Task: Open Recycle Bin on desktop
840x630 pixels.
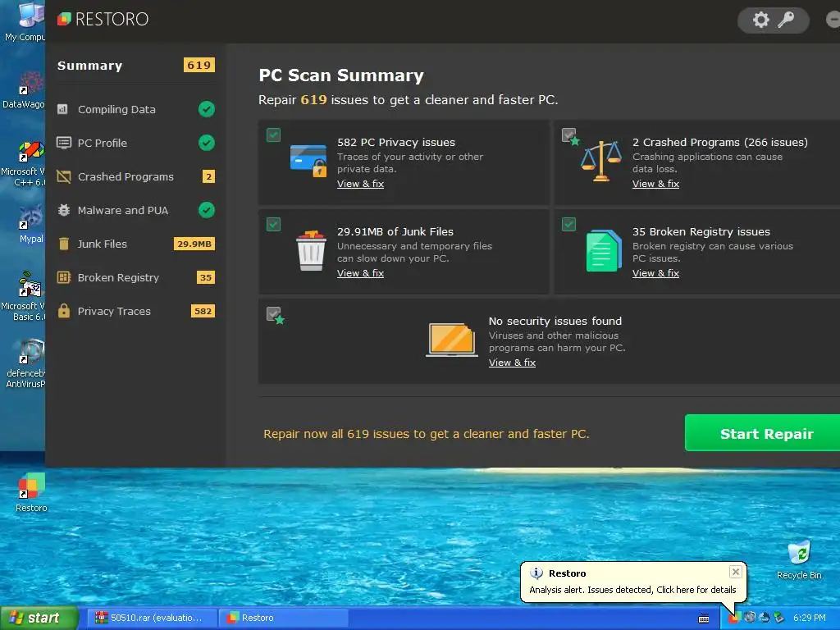Action: pos(799,560)
